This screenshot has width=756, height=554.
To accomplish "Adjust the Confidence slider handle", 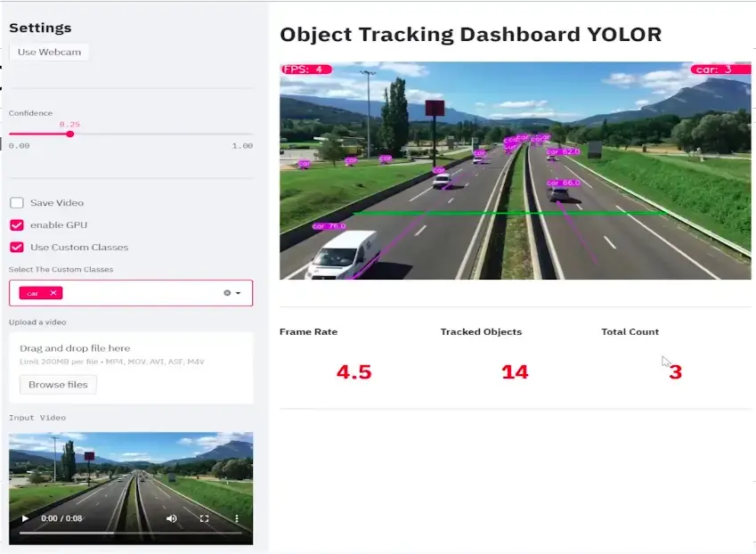I will point(70,134).
